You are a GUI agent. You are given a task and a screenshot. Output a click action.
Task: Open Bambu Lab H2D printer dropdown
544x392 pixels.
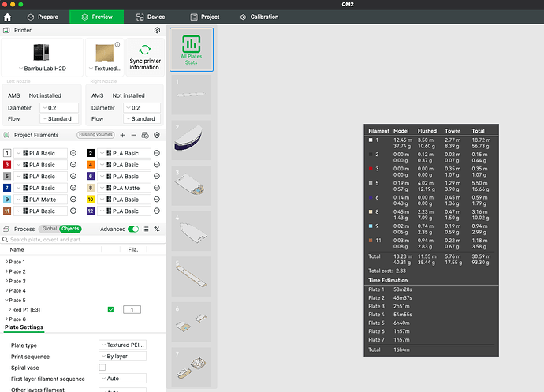click(x=43, y=69)
